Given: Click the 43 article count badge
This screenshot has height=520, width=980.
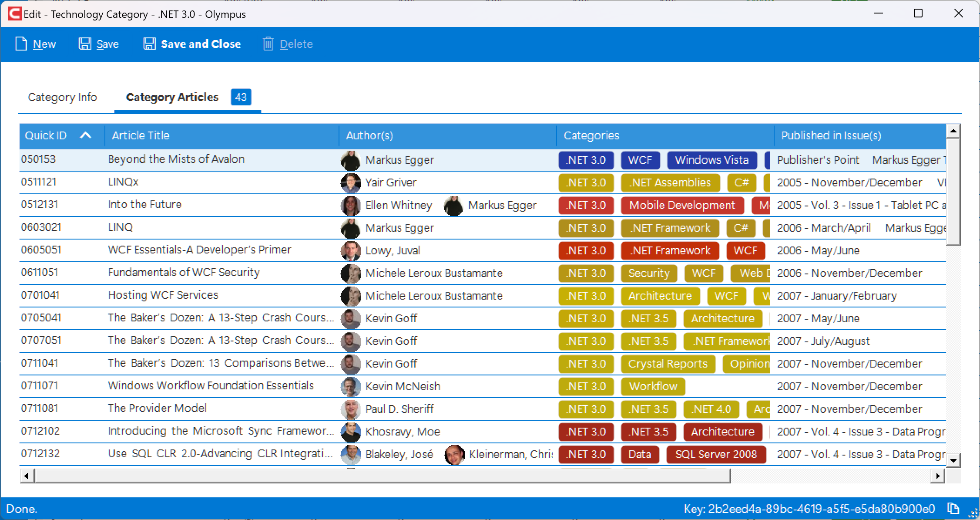Looking at the screenshot, I should [x=241, y=97].
